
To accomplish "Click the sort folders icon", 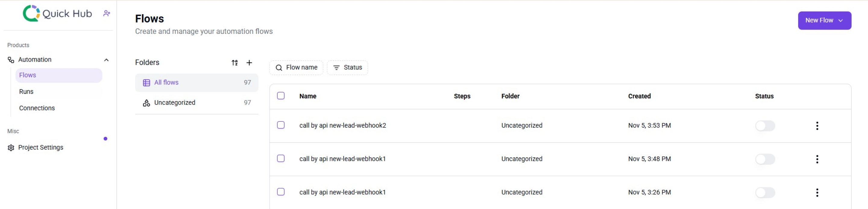I will [x=234, y=63].
